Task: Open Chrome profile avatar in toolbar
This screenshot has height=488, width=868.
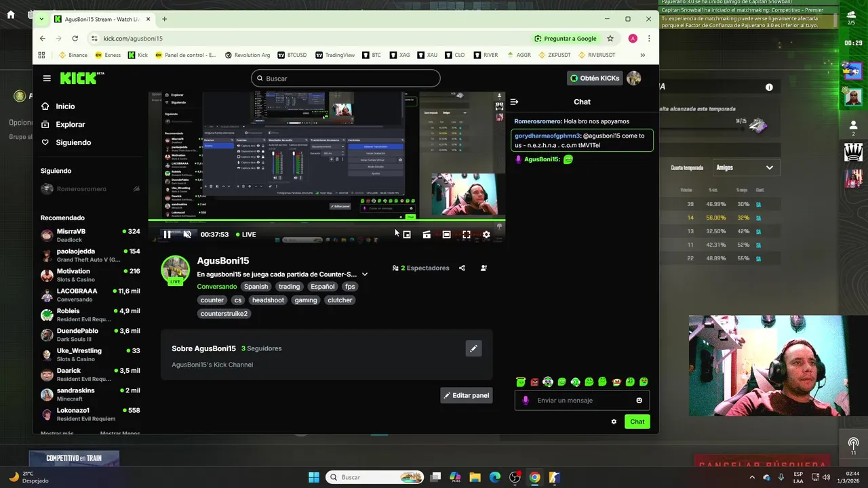Action: pyautogui.click(x=633, y=39)
